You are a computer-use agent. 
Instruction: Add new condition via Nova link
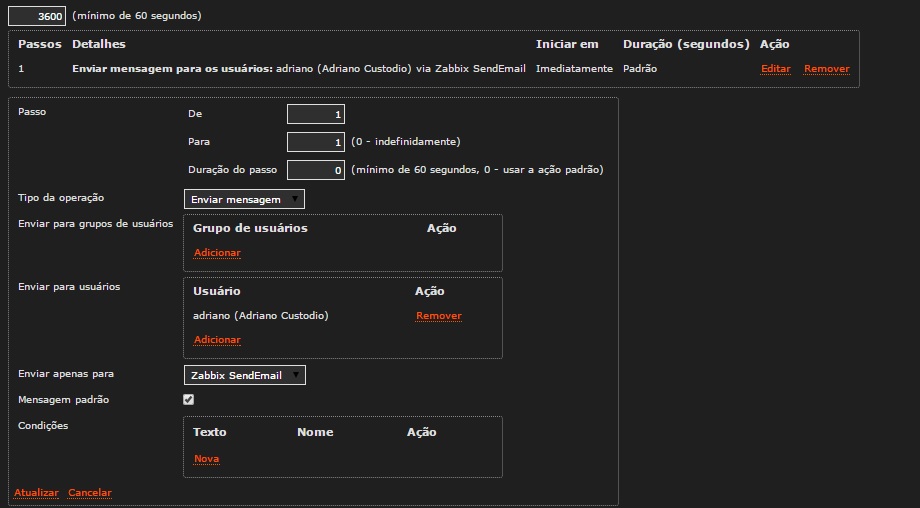[206, 459]
